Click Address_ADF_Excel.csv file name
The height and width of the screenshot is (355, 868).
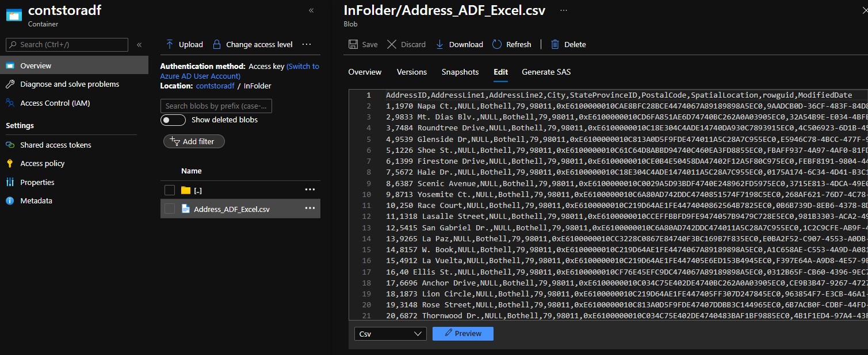click(232, 209)
